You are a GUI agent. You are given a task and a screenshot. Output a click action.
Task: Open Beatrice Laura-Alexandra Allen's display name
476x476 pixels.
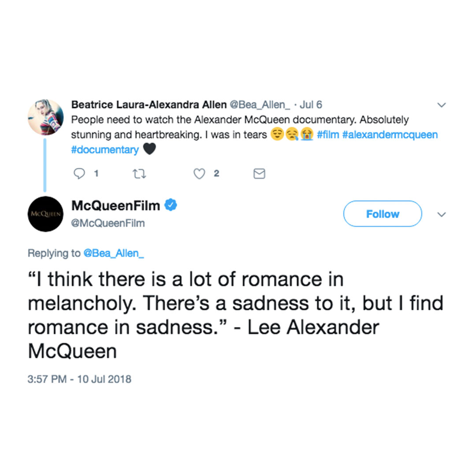(149, 105)
